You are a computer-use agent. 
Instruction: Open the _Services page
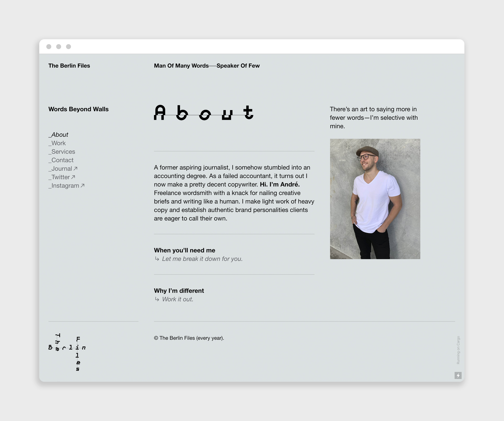click(x=62, y=152)
